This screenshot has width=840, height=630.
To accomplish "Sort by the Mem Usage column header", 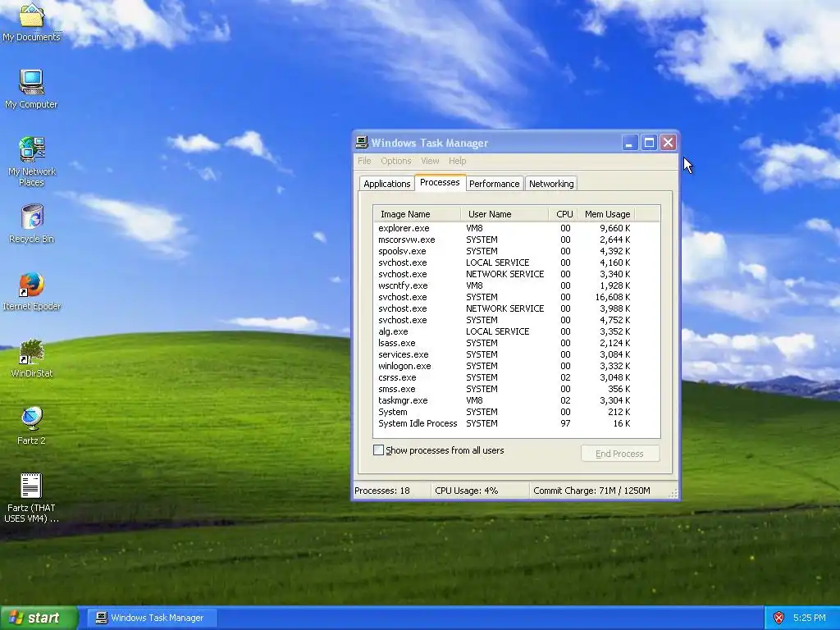I will (607, 214).
